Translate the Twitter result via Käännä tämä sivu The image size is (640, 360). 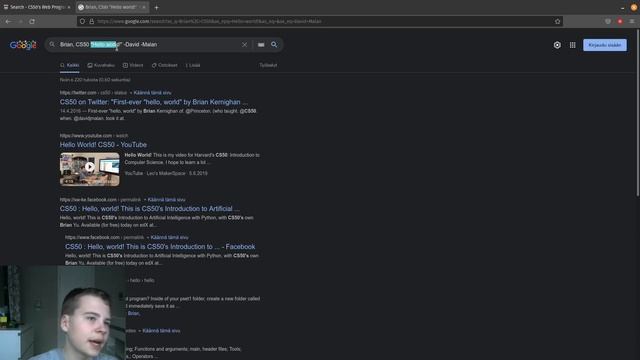point(152,93)
